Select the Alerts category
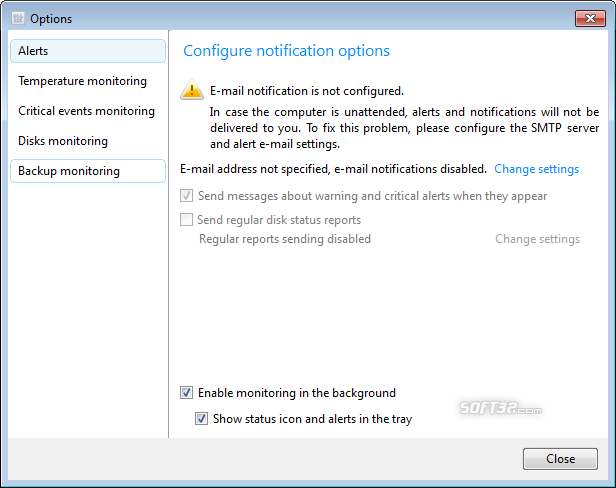 pos(88,51)
